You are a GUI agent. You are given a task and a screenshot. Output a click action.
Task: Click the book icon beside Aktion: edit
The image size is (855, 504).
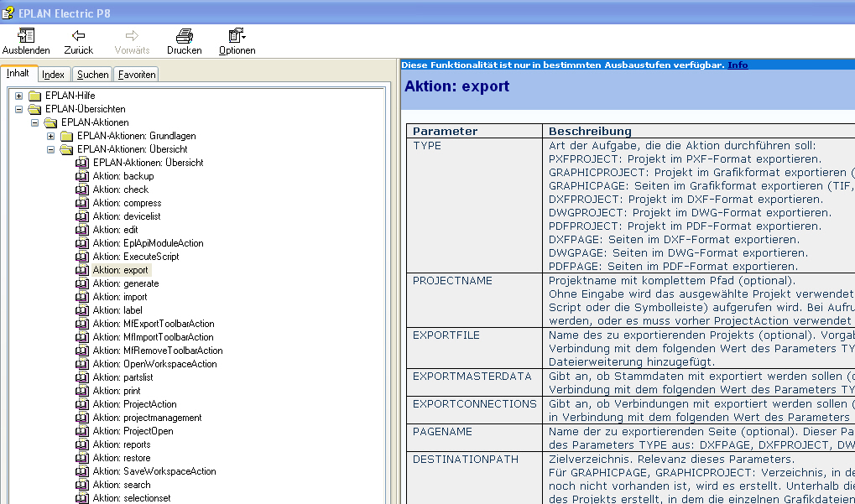[81, 230]
